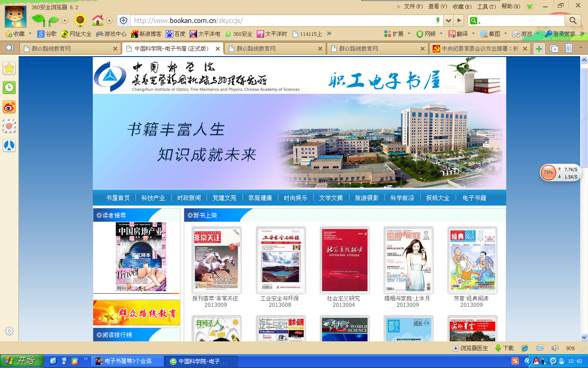588x368 pixels.
Task: Click the new tab plus button
Action: [539, 48]
